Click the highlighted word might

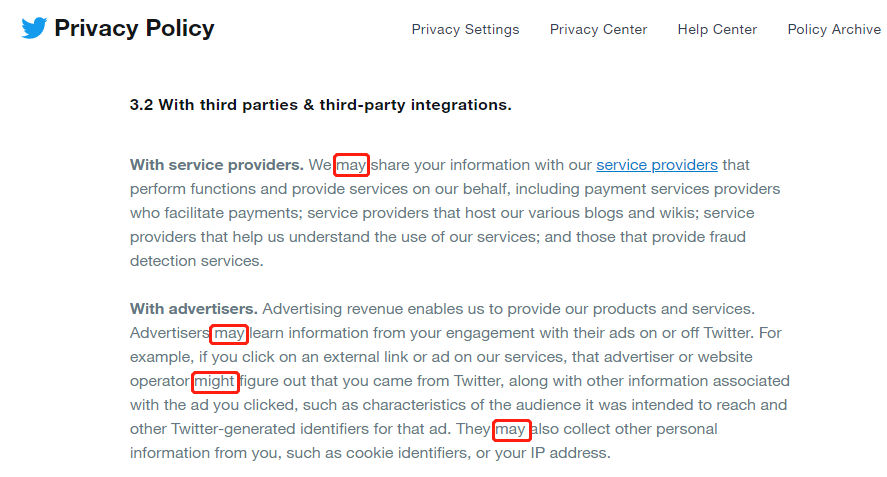tap(215, 382)
